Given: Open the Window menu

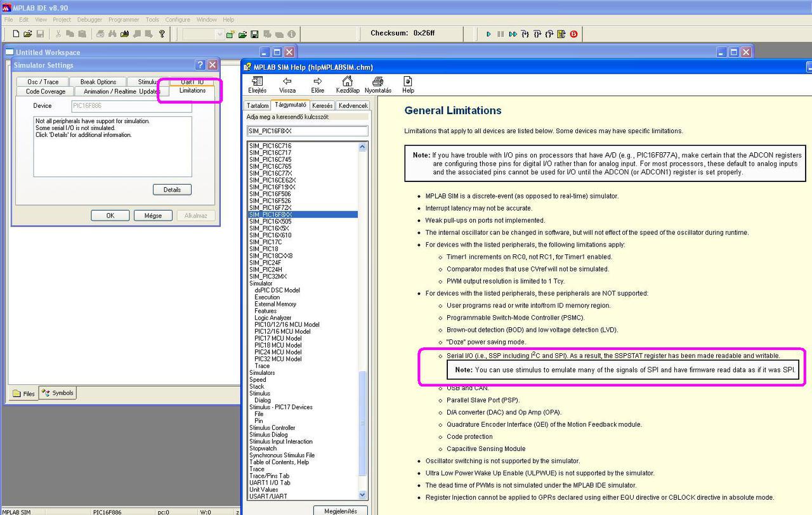Looking at the screenshot, I should (x=207, y=20).
